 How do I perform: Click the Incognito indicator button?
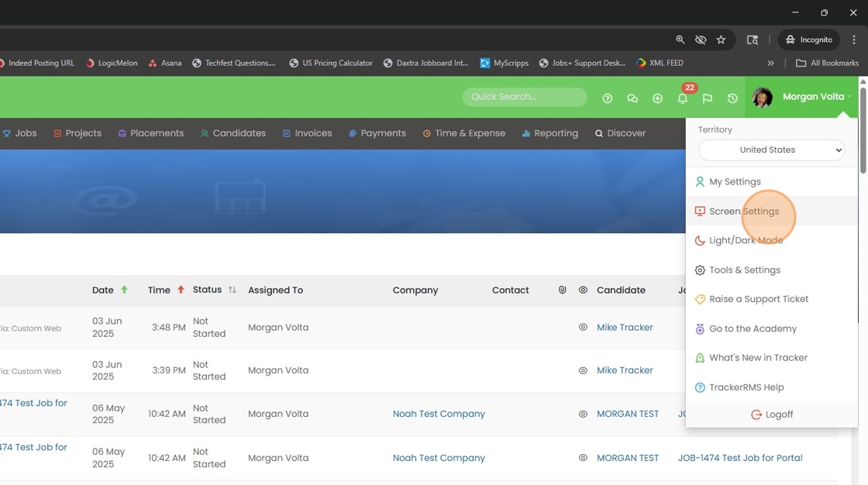pyautogui.click(x=809, y=40)
